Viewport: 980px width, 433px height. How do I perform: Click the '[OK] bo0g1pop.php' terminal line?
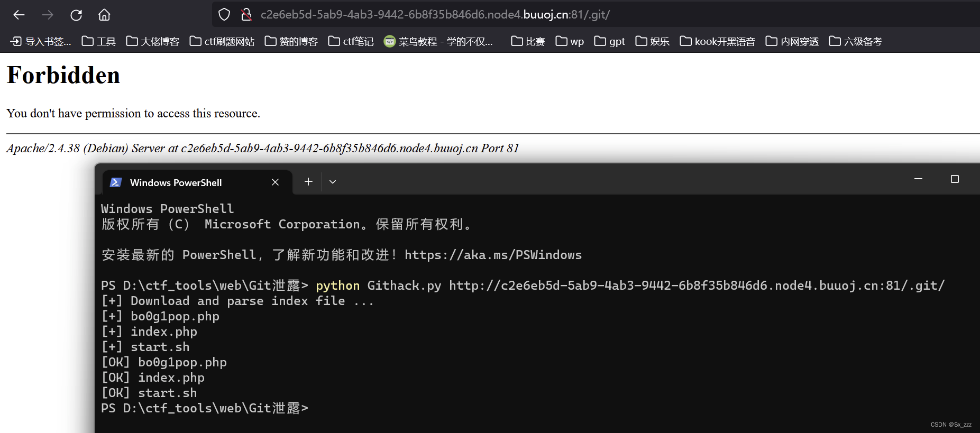coord(164,362)
